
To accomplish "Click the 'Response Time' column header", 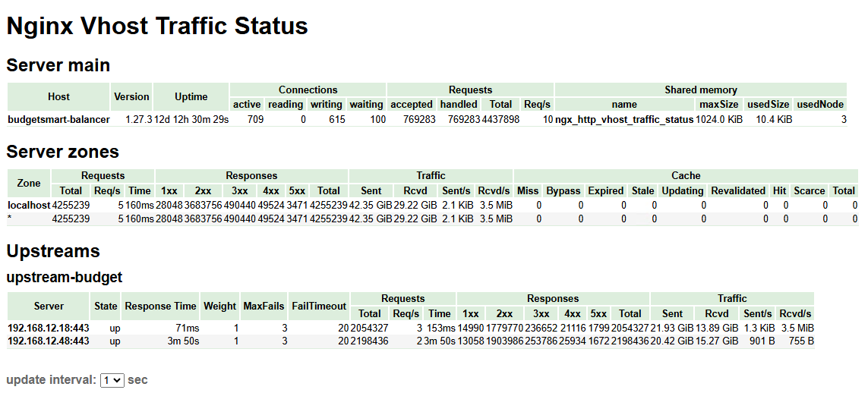I will (160, 306).
